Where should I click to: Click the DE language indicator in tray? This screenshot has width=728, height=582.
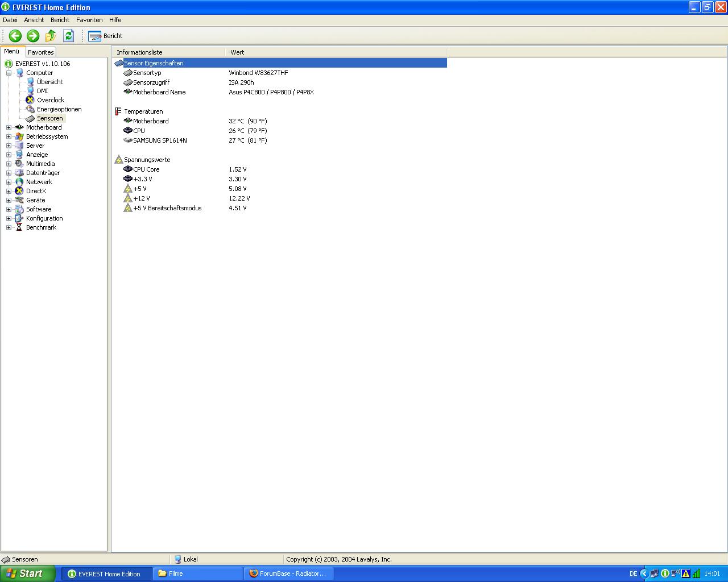click(633, 573)
